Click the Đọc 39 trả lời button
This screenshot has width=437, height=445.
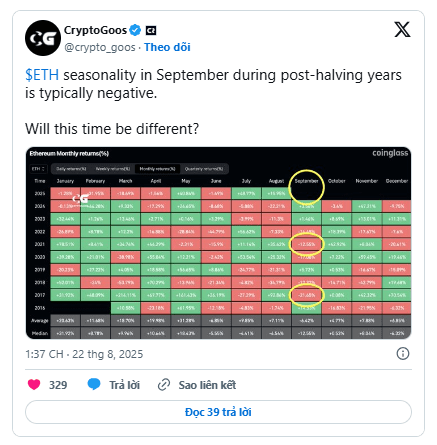[218, 412]
